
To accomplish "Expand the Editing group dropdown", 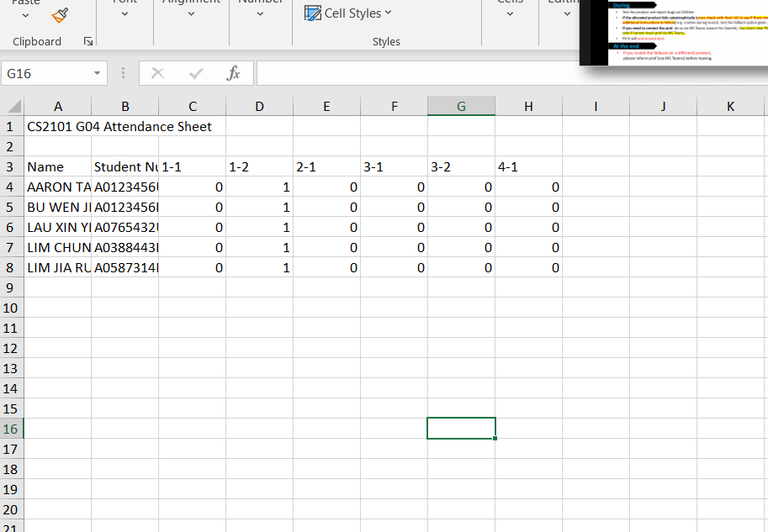I will [567, 14].
